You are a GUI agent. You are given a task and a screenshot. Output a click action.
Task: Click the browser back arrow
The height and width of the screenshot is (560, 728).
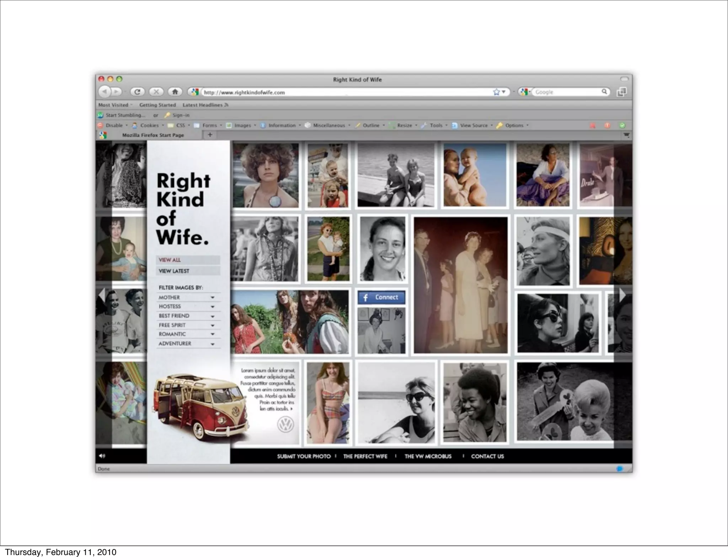tap(105, 92)
